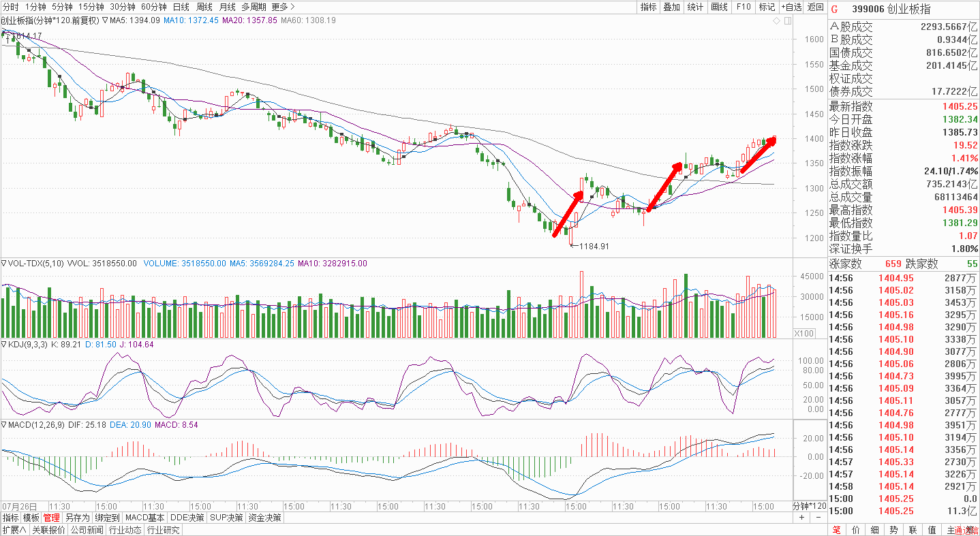
Task: Activate the 画线 drawing tool
Action: (x=719, y=7)
